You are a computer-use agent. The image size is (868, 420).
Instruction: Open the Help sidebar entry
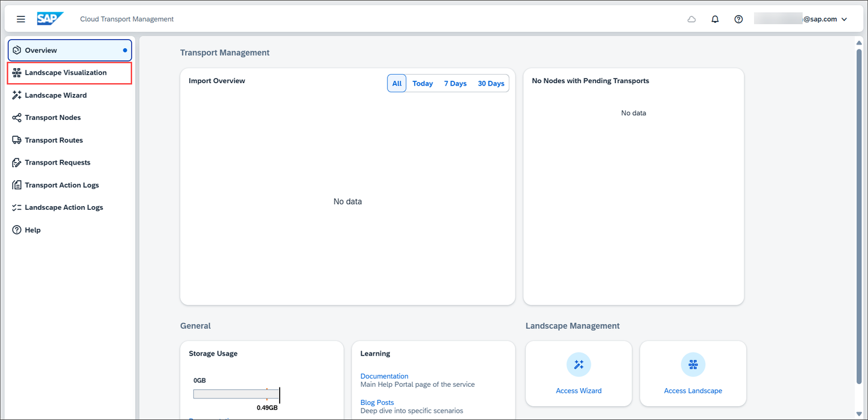pyautogui.click(x=70, y=230)
